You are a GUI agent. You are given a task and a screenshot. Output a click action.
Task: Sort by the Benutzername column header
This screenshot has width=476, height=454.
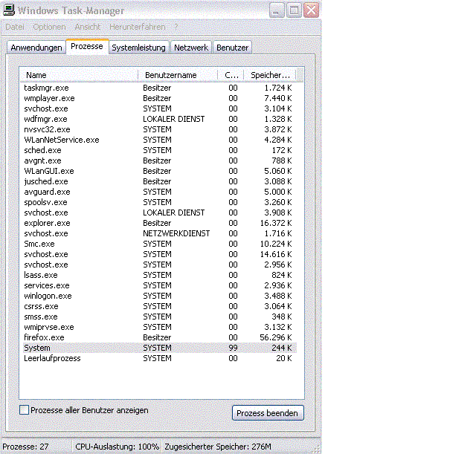178,75
